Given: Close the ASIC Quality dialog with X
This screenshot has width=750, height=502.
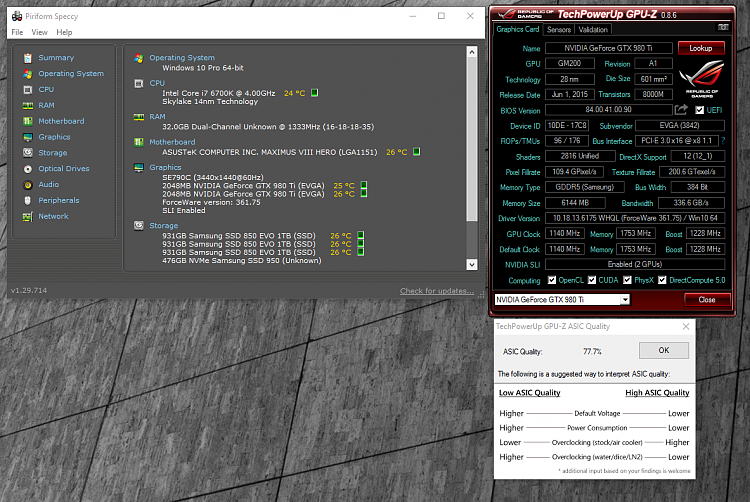Looking at the screenshot, I should pyautogui.click(x=685, y=327).
